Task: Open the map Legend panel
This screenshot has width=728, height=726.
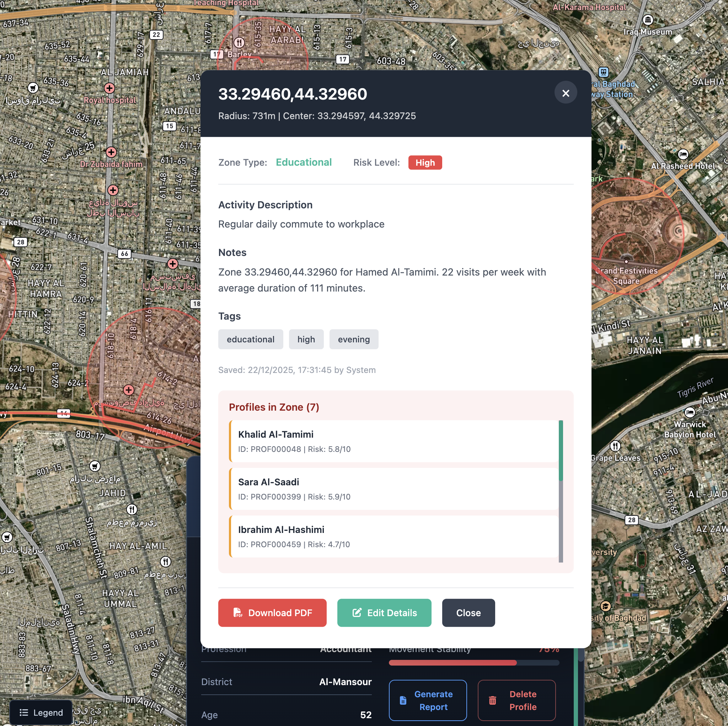Action: click(x=41, y=712)
